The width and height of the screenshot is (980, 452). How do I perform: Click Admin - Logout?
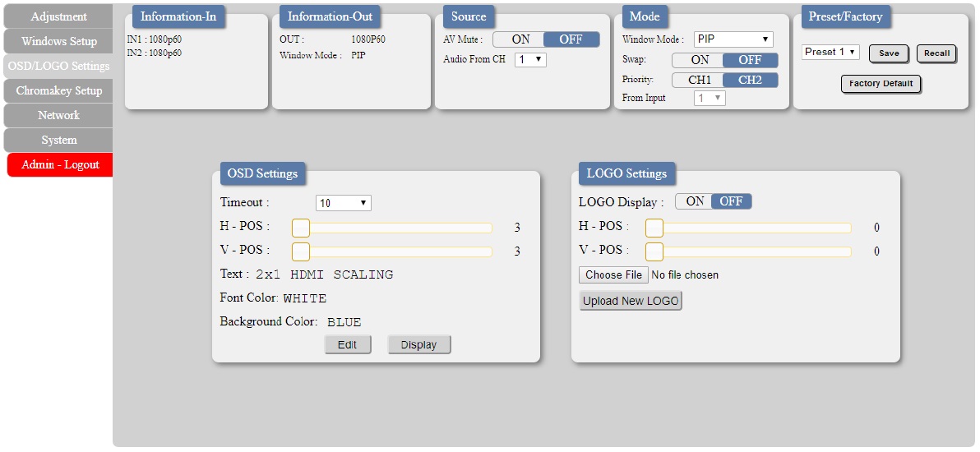pyautogui.click(x=60, y=164)
